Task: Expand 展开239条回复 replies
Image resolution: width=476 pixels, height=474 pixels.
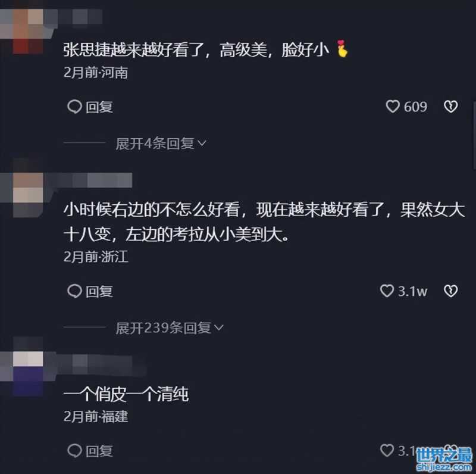Action: click(170, 328)
